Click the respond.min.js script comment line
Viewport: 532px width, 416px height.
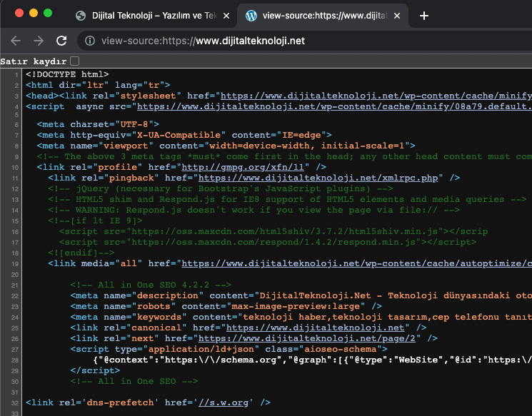click(x=268, y=242)
